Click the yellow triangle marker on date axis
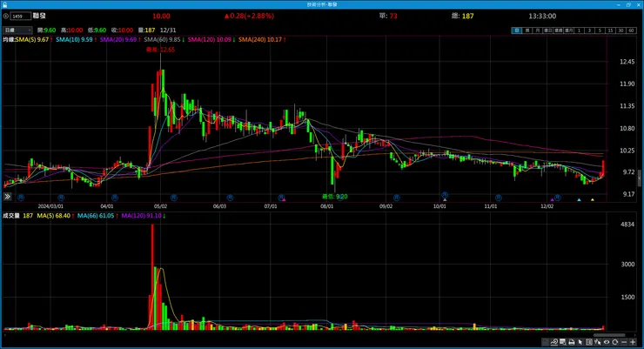This screenshot has width=644, height=349. 593,200
